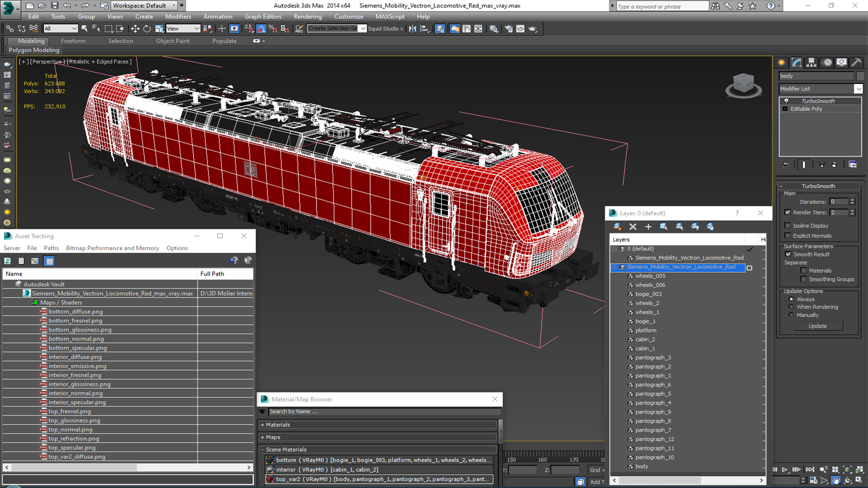
Task: Click Create New Layer icon in Layer window
Action: (x=617, y=226)
